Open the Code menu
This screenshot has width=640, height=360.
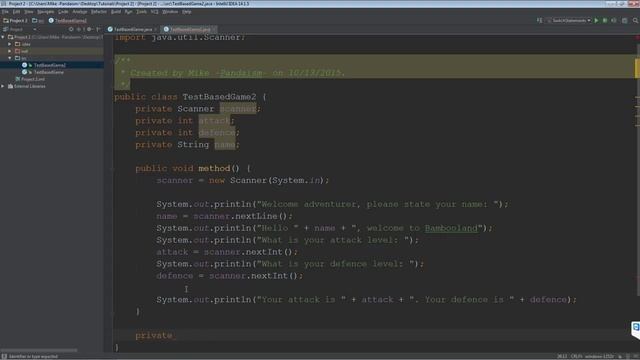[63, 12]
